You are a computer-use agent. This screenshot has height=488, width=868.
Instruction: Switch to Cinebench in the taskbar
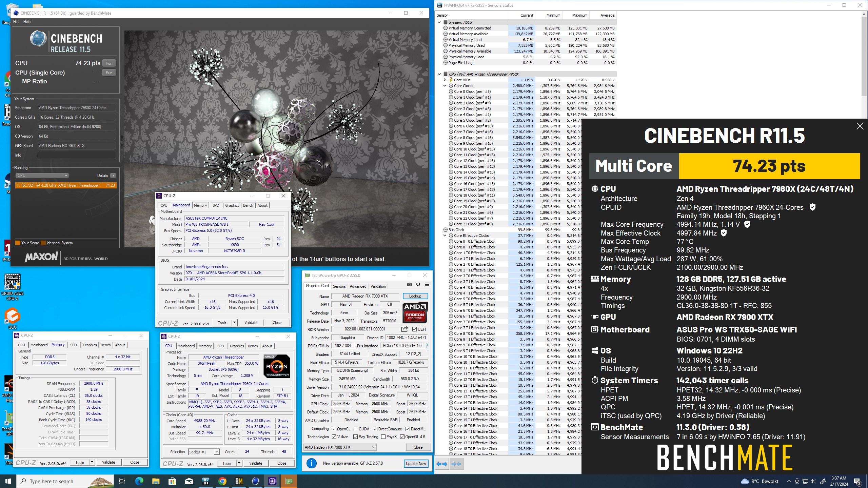256,481
